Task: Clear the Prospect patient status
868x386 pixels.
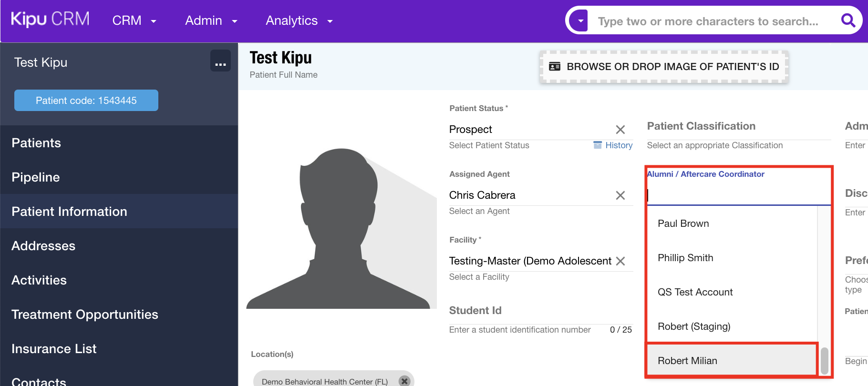Action: (x=620, y=130)
